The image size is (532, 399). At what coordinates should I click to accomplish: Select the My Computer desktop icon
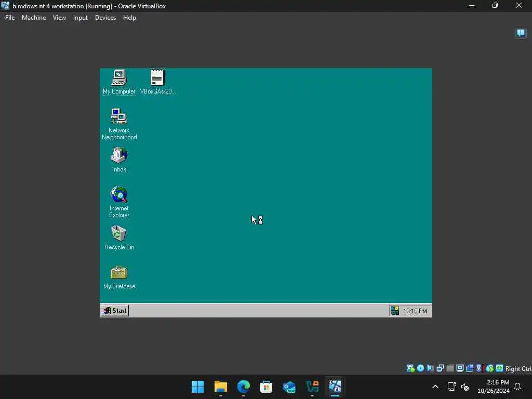[x=119, y=82]
